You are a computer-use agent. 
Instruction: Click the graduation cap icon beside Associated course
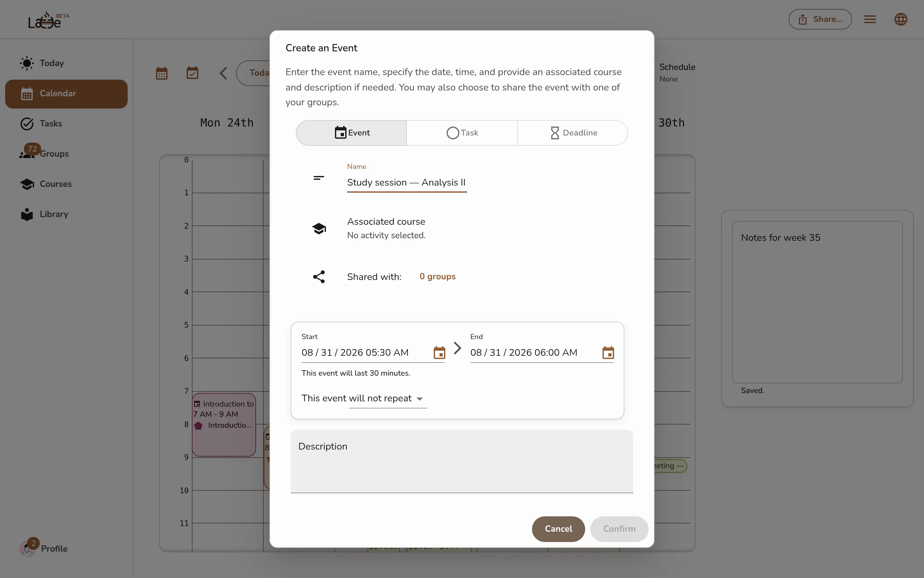(x=319, y=229)
